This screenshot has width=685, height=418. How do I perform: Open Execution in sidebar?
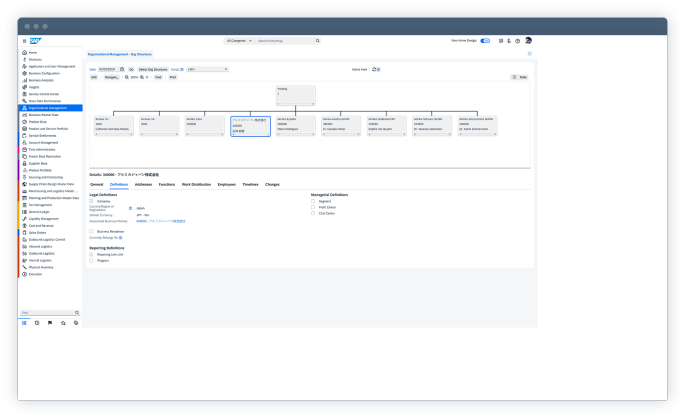point(35,274)
